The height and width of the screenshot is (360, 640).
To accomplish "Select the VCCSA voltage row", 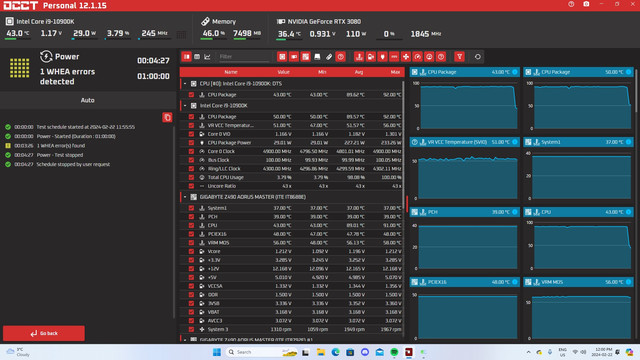I will click(291, 286).
